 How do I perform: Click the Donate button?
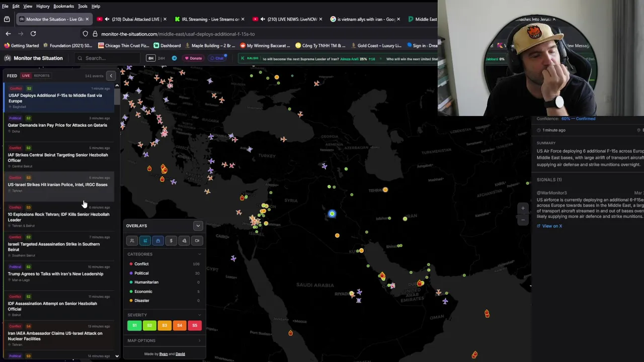pyautogui.click(x=193, y=58)
